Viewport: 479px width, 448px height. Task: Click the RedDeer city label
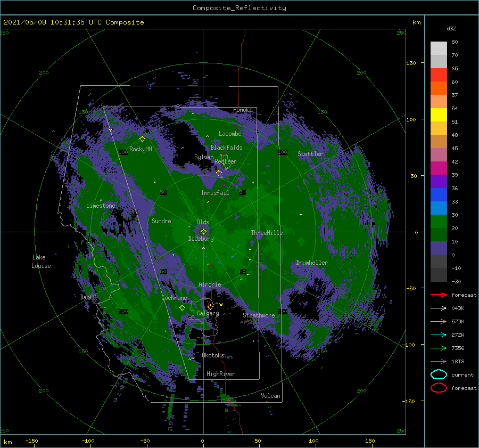click(226, 161)
